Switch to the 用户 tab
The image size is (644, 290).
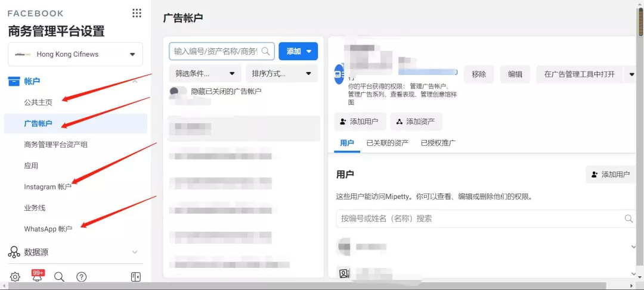pyautogui.click(x=347, y=143)
